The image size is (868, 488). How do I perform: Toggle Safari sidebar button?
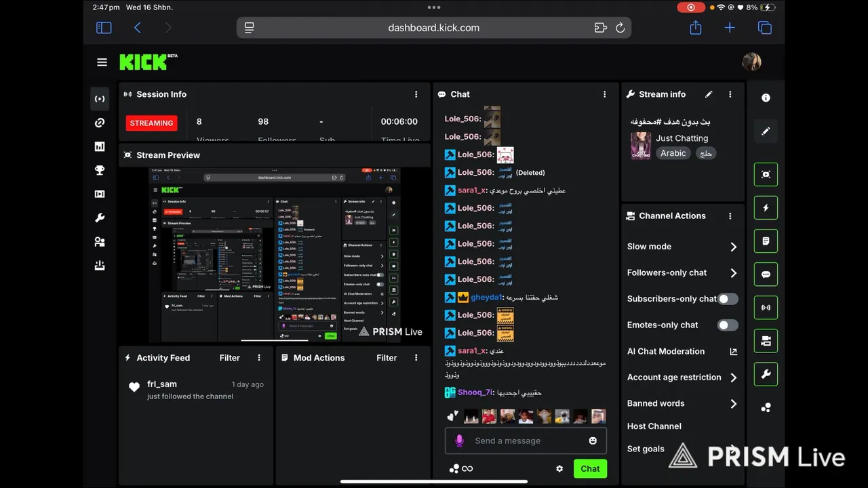pos(104,28)
